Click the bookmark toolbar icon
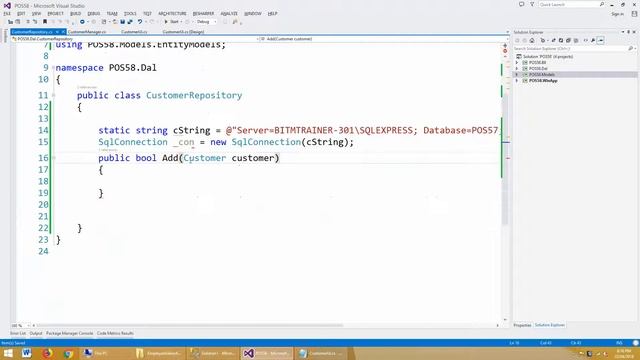Screen dimensions: 640x360 tap(45, 22)
